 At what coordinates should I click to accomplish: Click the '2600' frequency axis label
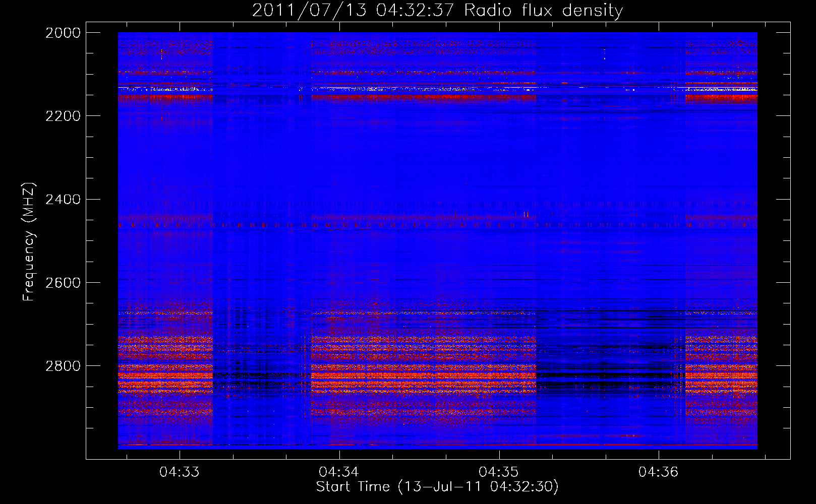pos(63,283)
